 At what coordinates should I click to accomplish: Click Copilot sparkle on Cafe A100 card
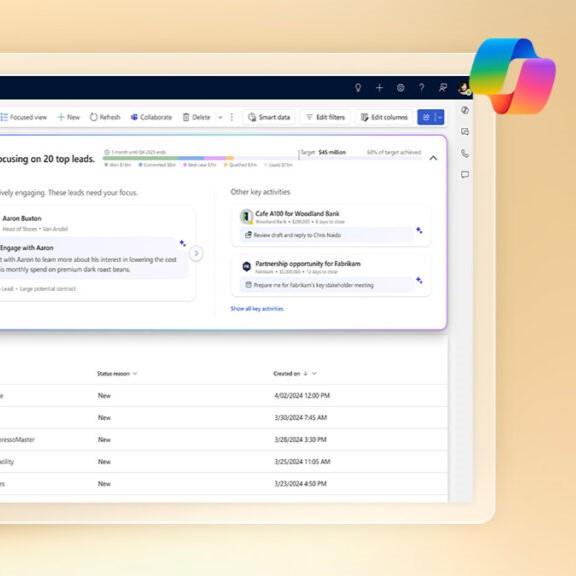tap(419, 230)
